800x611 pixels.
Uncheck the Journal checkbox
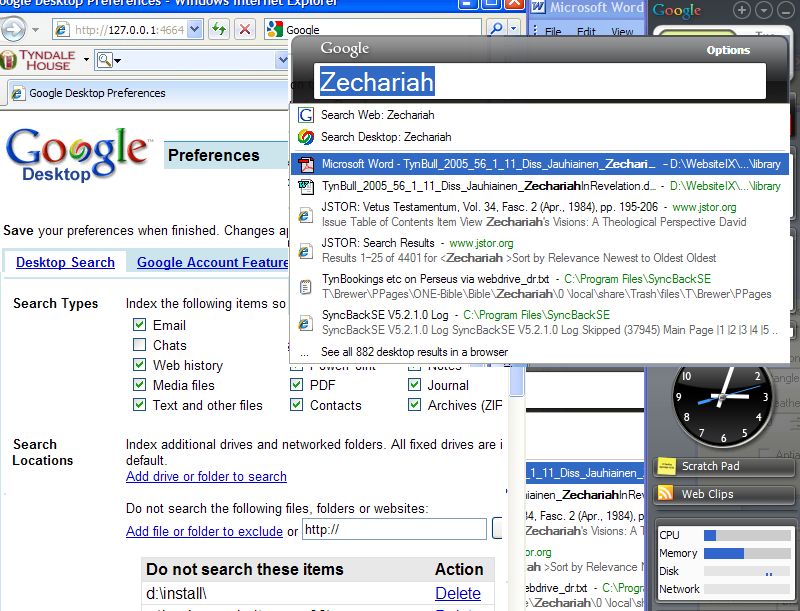[x=414, y=385]
